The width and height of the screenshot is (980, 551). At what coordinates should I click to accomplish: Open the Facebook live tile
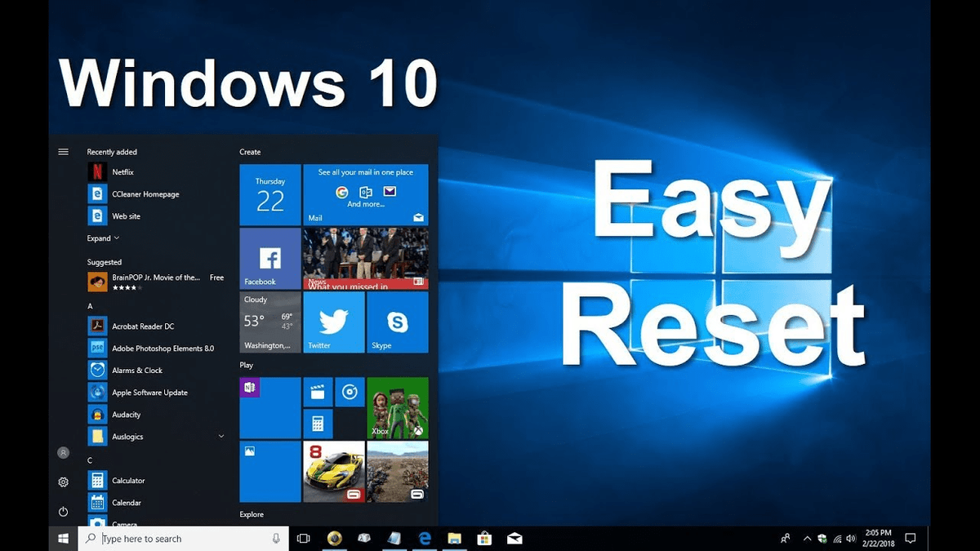(269, 259)
